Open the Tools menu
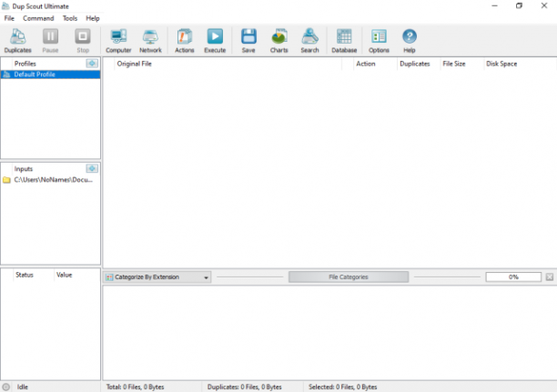 70,18
